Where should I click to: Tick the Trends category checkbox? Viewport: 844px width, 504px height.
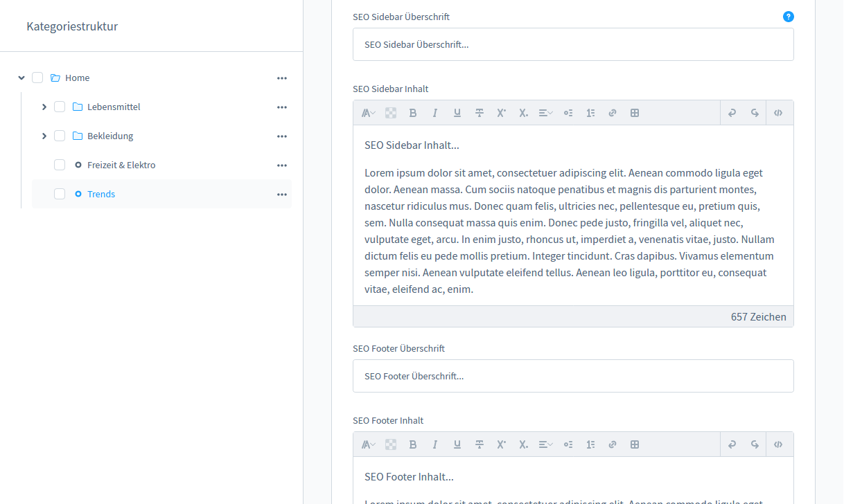click(60, 194)
